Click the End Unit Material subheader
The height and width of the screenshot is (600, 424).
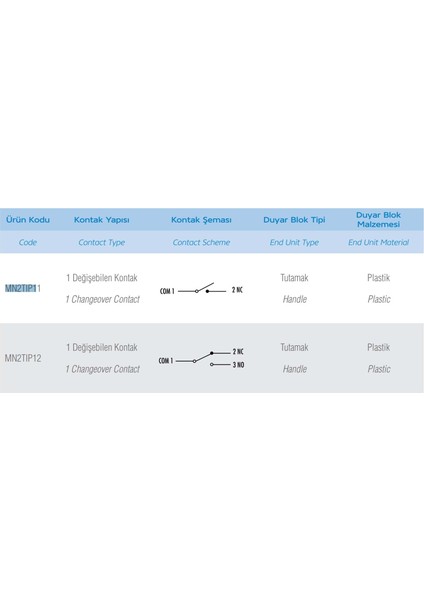(x=378, y=242)
